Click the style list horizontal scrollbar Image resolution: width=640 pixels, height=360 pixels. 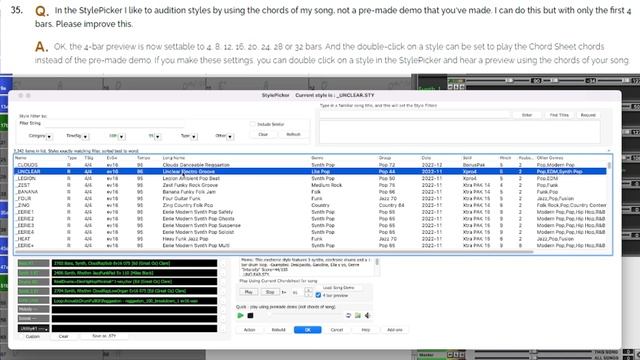click(273, 252)
